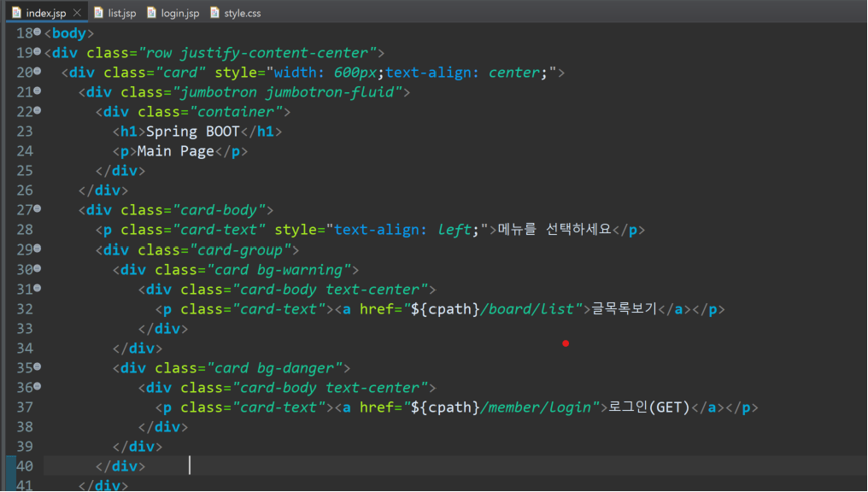Click line number 34 in gutter
The height and width of the screenshot is (492, 868).
25,348
